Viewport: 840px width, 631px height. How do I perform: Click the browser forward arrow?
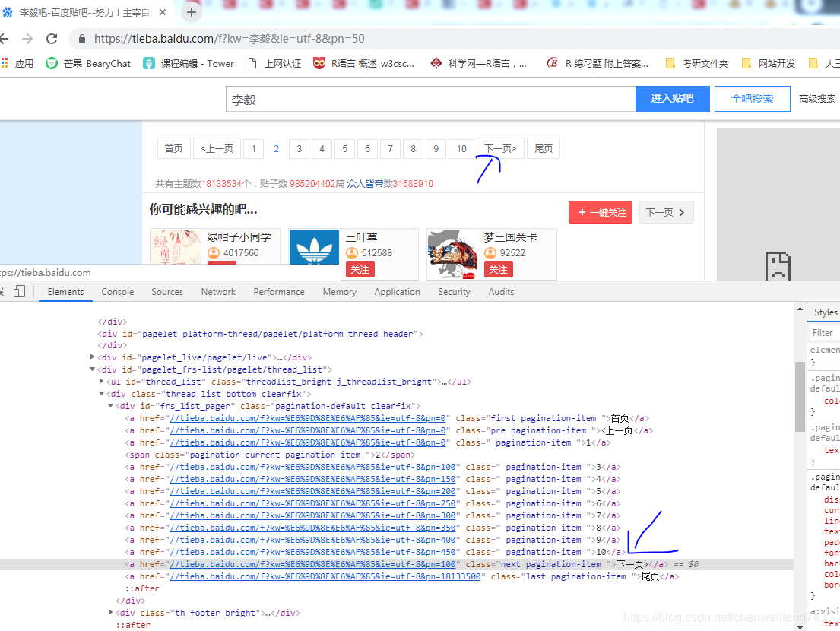pos(27,39)
